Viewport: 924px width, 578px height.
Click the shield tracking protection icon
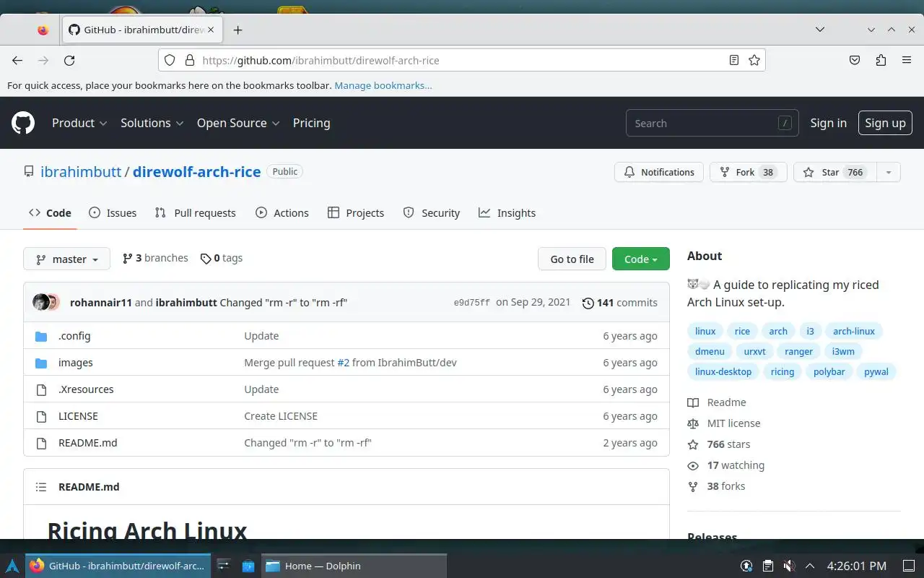click(170, 61)
